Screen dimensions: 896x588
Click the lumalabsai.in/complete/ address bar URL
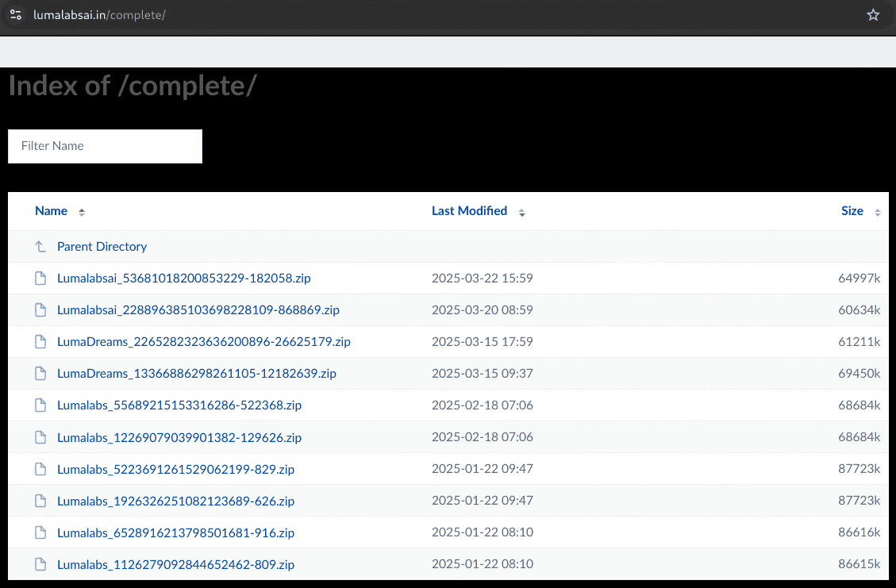[x=99, y=15]
